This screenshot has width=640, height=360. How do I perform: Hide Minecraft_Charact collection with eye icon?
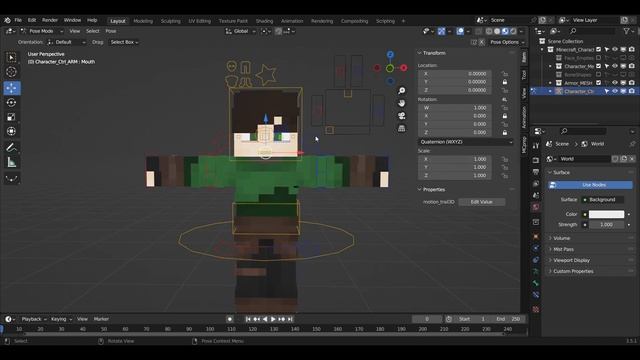pos(615,49)
